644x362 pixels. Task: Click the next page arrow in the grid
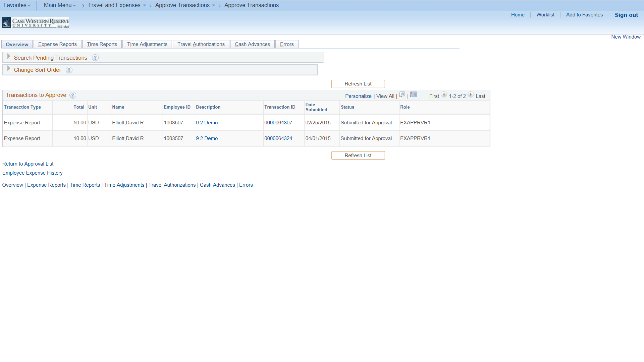[471, 95]
